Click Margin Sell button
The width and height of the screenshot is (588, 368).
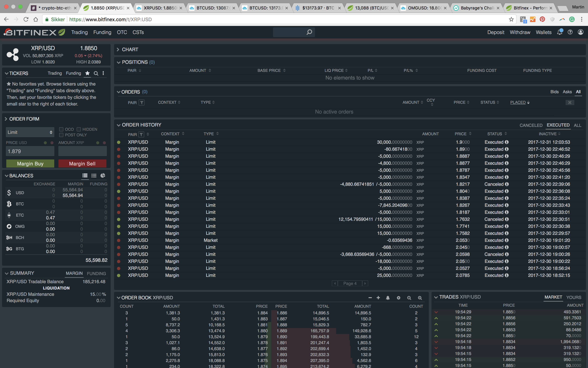[82, 163]
